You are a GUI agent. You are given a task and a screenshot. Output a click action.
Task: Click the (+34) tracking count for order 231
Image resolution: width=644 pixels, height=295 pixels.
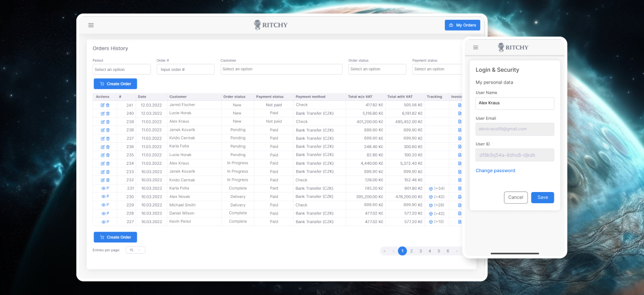(439, 188)
